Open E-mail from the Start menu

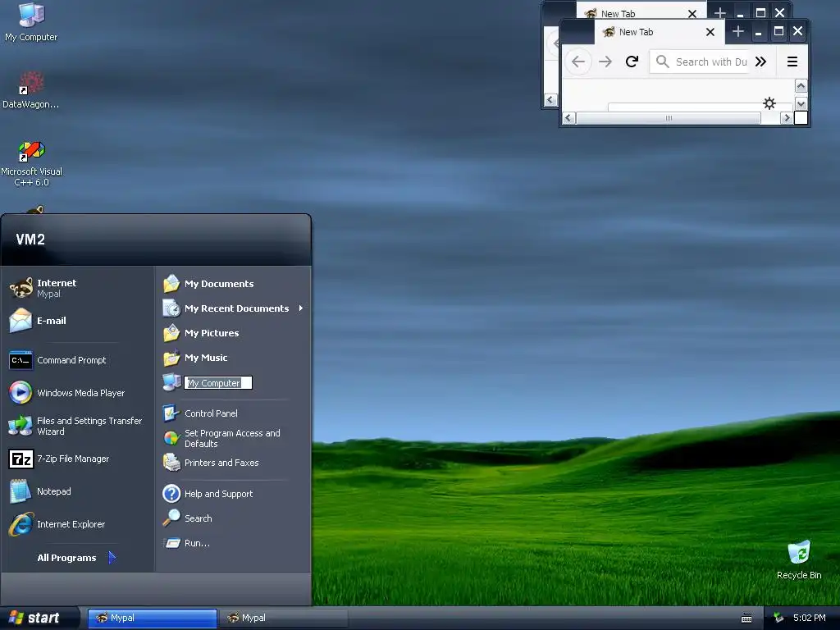click(x=39, y=321)
